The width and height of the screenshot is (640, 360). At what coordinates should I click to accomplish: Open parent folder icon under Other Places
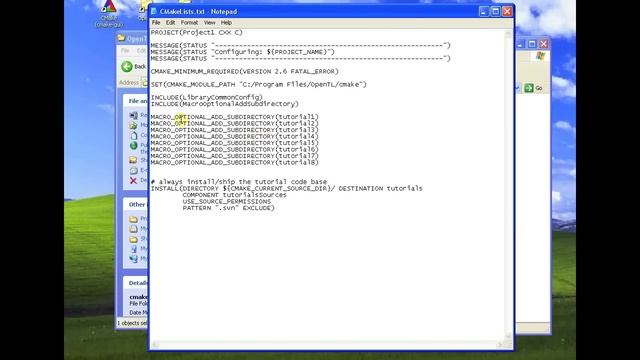pos(133,219)
